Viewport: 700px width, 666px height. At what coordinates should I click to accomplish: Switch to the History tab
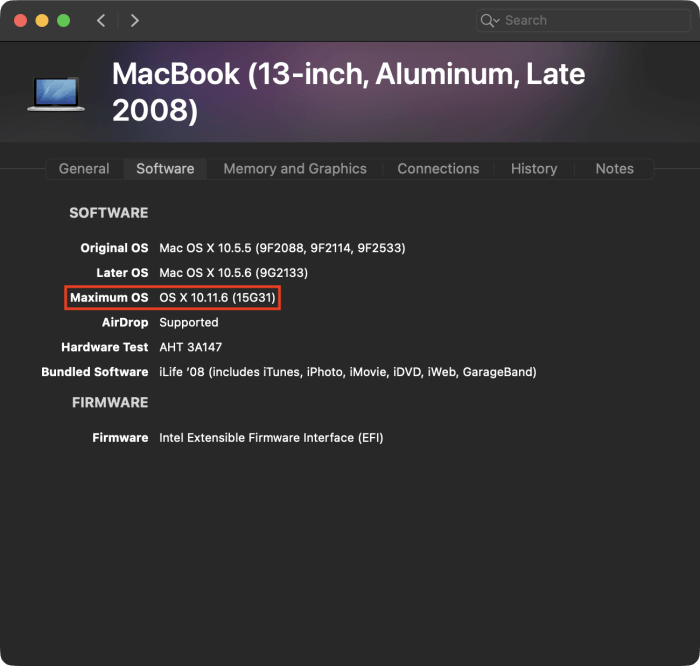click(534, 169)
